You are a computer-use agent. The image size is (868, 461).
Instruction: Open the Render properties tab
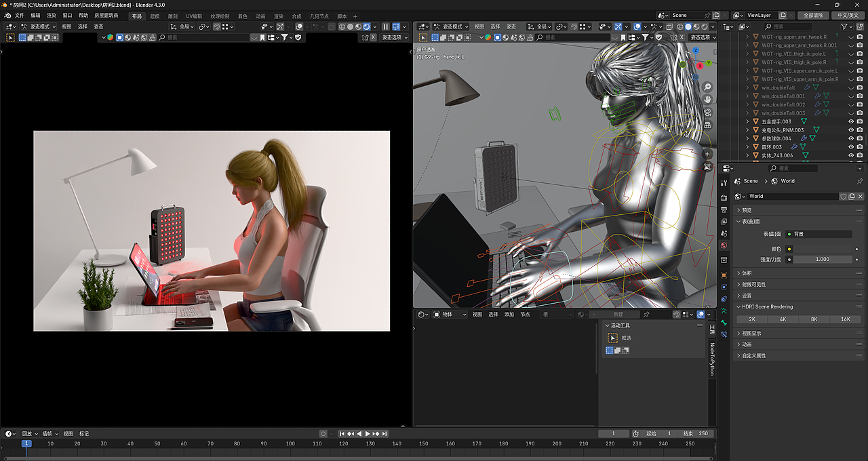724,198
